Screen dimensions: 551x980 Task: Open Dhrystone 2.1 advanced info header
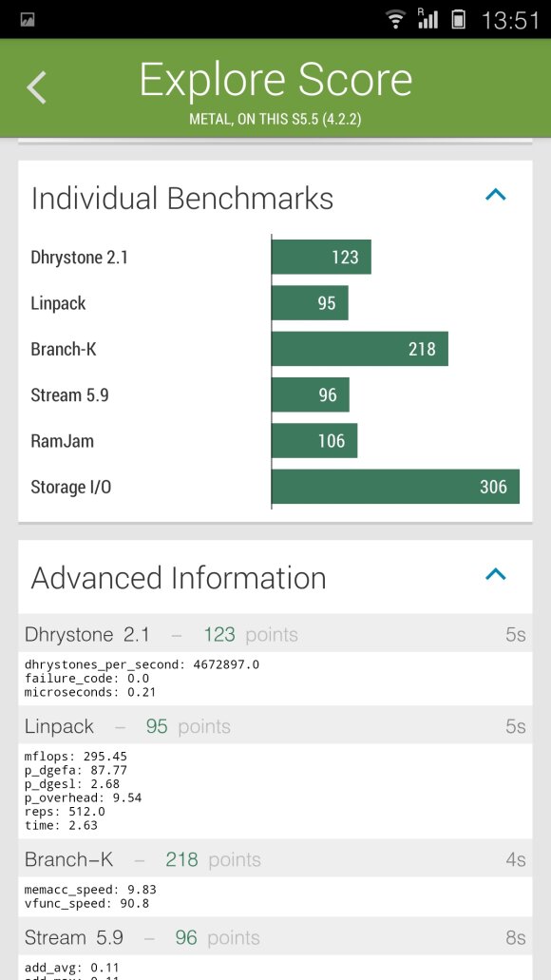click(275, 634)
